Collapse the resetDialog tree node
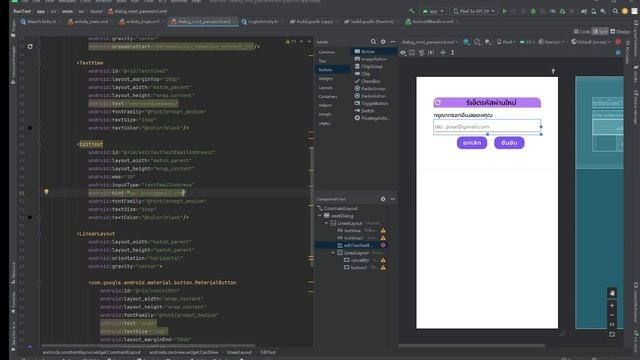Image resolution: width=640 pixels, height=360 pixels. (x=320, y=216)
